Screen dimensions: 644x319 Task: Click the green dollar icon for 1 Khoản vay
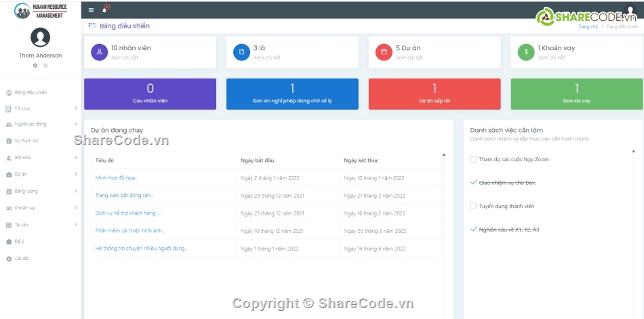526,52
